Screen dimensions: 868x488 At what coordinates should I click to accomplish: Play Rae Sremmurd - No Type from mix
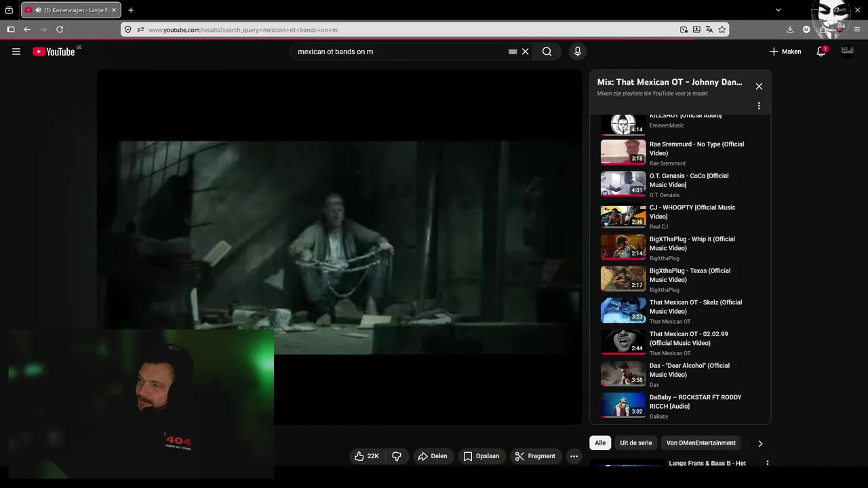pos(680,152)
